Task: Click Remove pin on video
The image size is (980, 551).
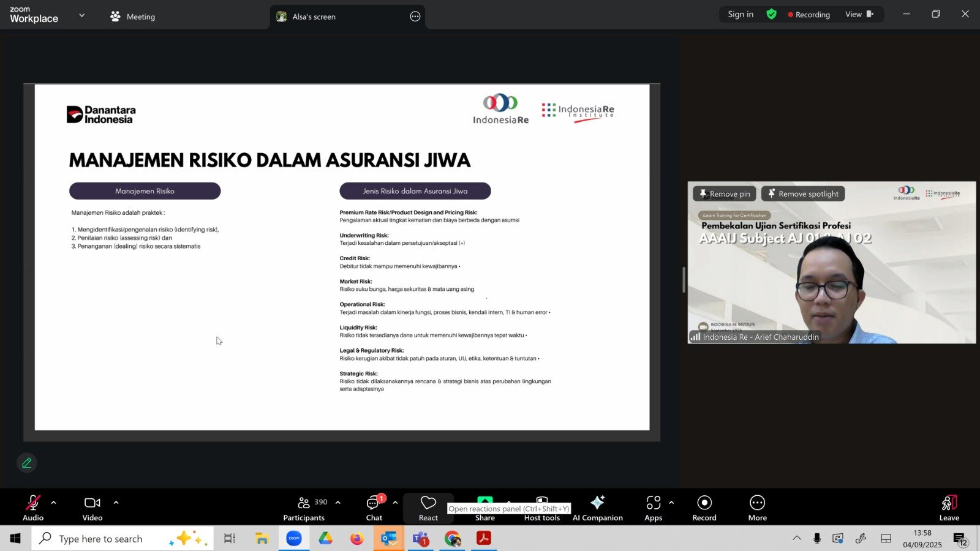Action: (725, 194)
